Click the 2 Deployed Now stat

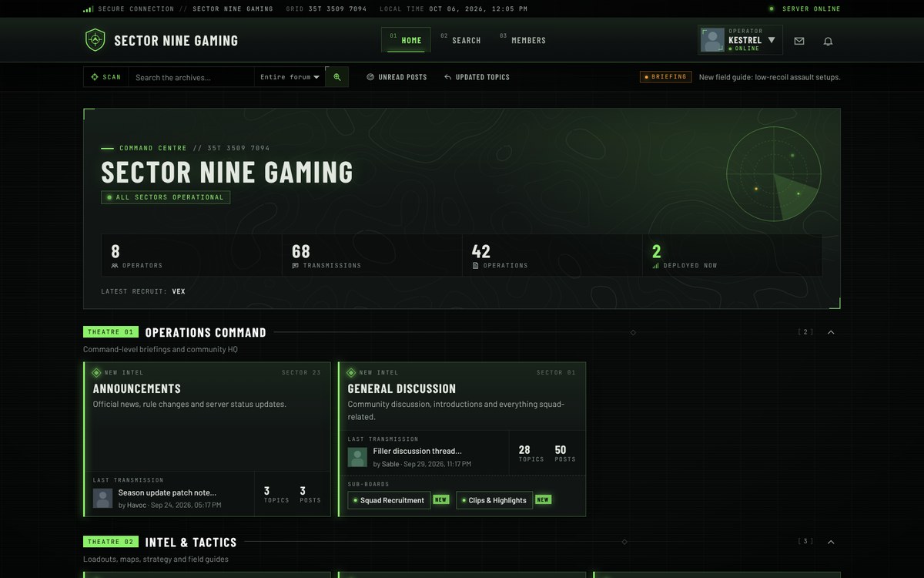732,255
